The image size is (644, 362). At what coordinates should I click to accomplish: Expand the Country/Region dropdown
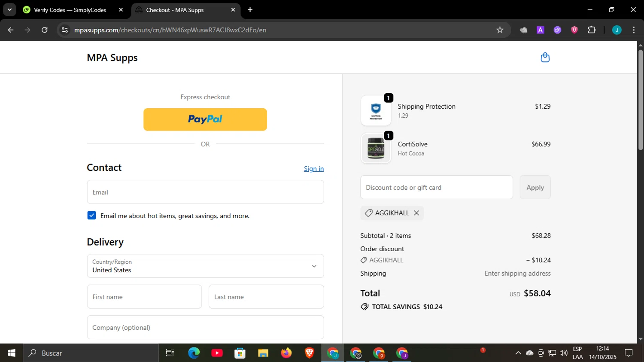pyautogui.click(x=205, y=266)
